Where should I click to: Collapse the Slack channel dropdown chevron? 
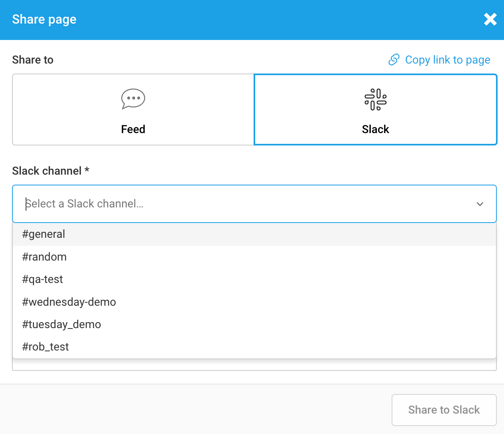pos(480,204)
